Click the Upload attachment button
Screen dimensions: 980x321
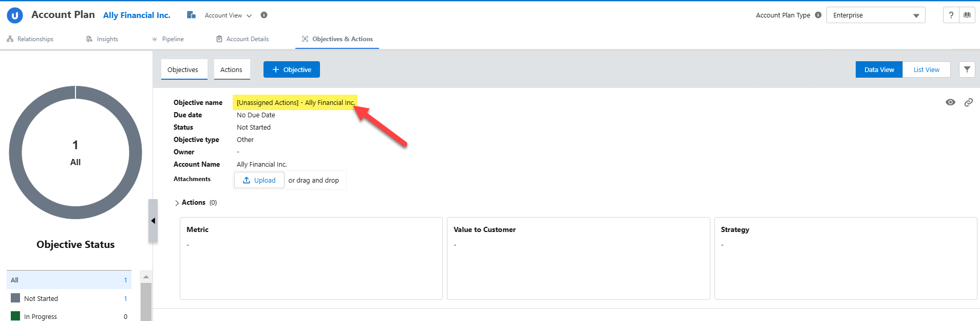click(x=259, y=180)
